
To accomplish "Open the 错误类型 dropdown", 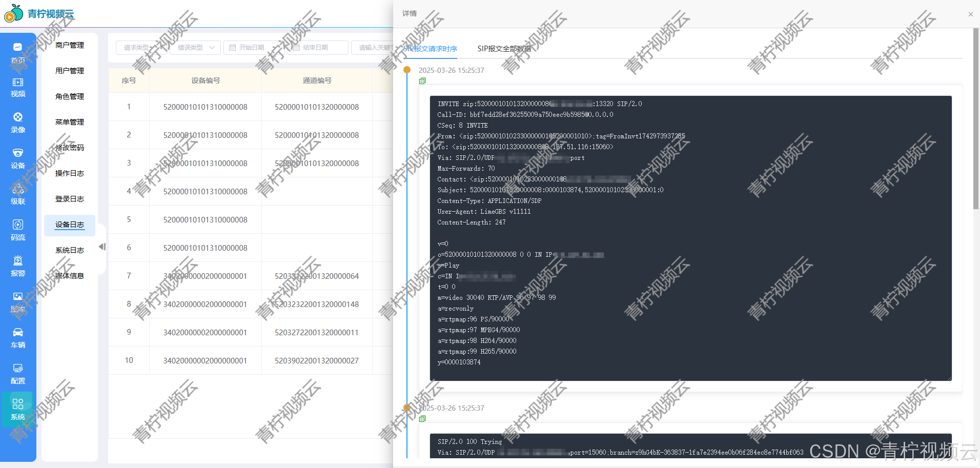I will click(196, 48).
